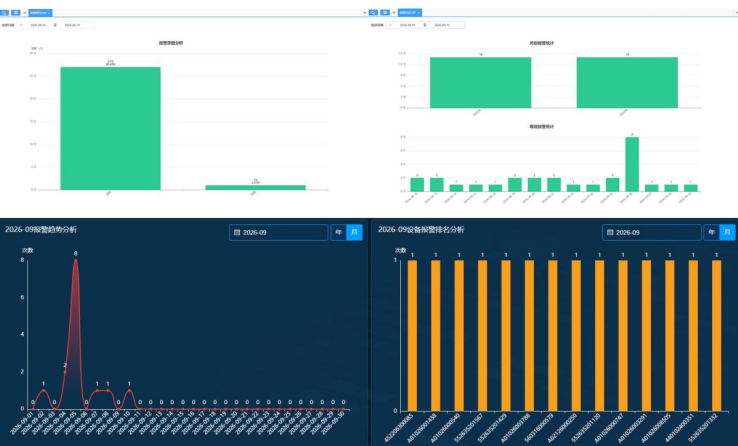Viewport: 738px width, 446px height.
Task: Click the orange bar for device 560116000579
Action: (x=553, y=335)
